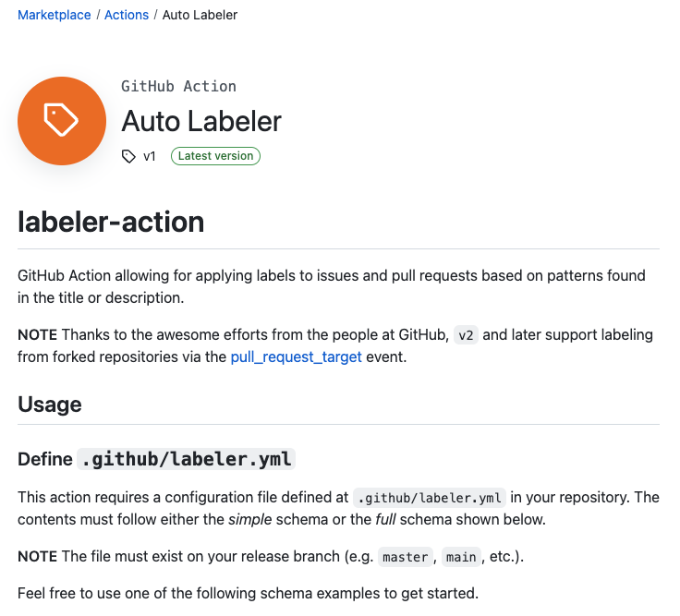Click the labeler-action README heading
This screenshot has height=616, width=680.
coord(111,222)
